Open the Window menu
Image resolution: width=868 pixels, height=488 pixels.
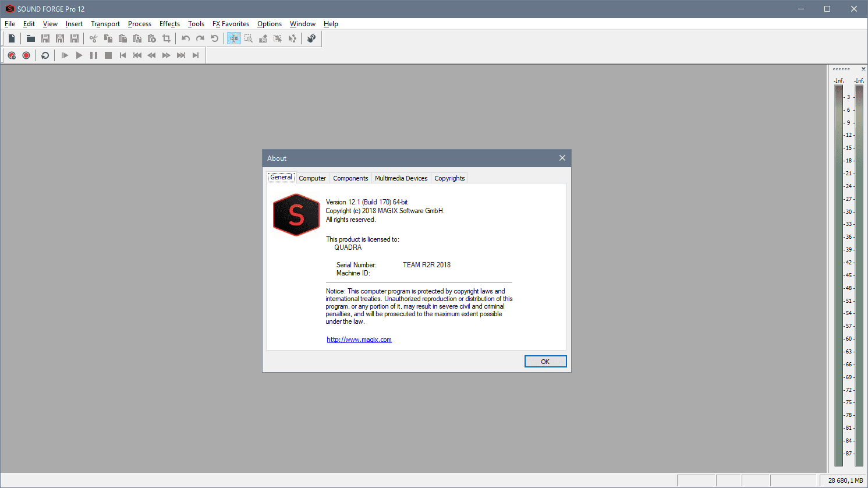pos(303,24)
